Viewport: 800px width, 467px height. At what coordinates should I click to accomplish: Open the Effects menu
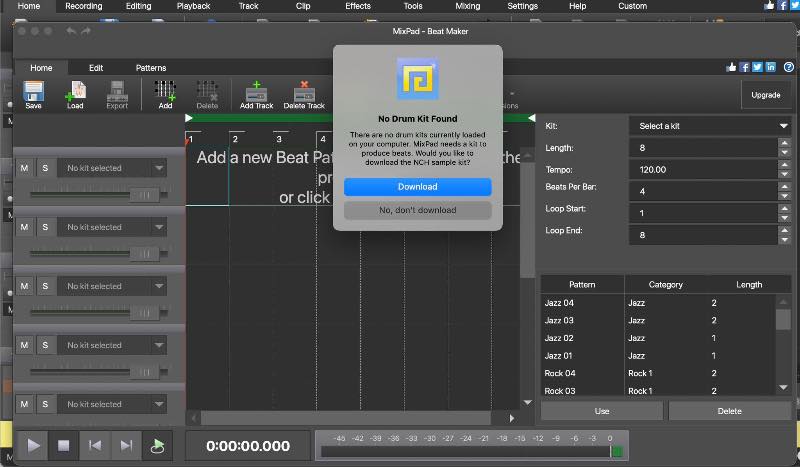pos(358,6)
